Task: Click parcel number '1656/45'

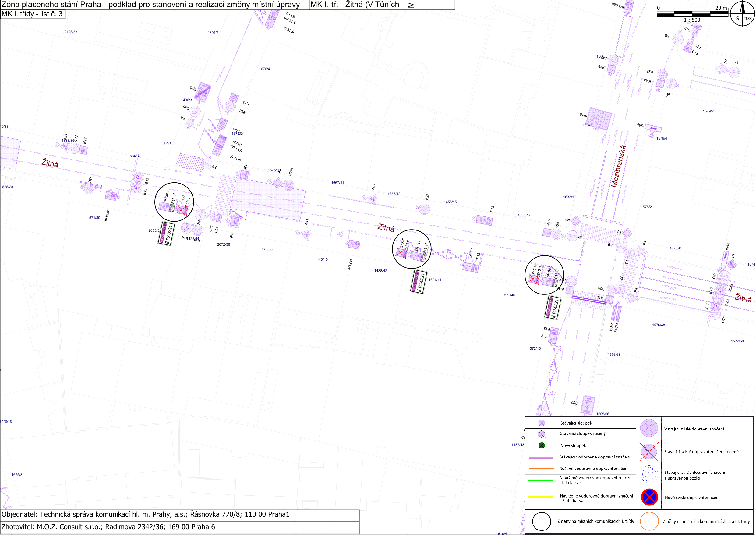Action: pyautogui.click(x=450, y=202)
